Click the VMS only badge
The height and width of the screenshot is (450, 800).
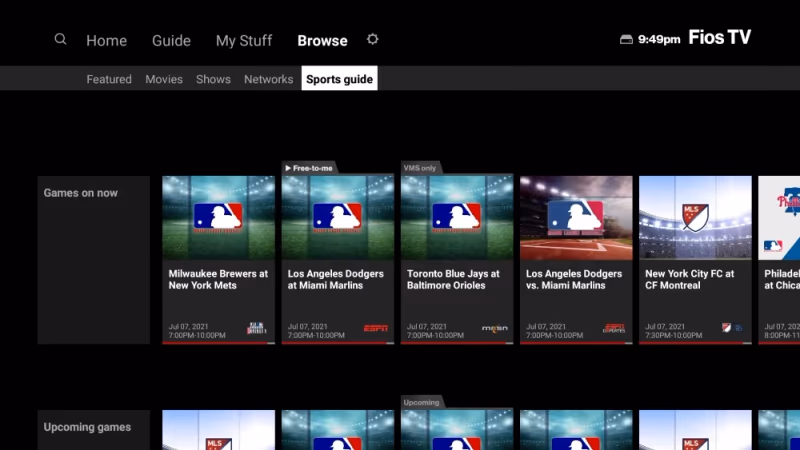point(420,168)
